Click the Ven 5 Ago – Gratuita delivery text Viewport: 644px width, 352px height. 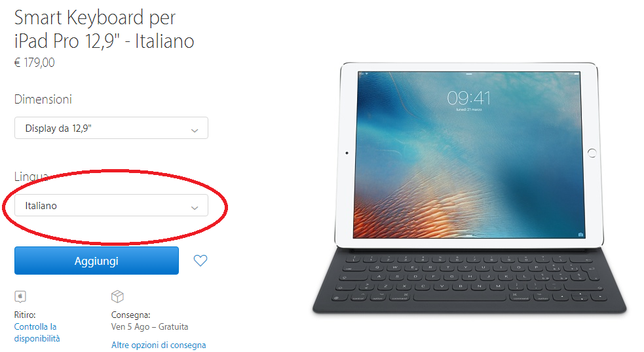pyautogui.click(x=149, y=326)
